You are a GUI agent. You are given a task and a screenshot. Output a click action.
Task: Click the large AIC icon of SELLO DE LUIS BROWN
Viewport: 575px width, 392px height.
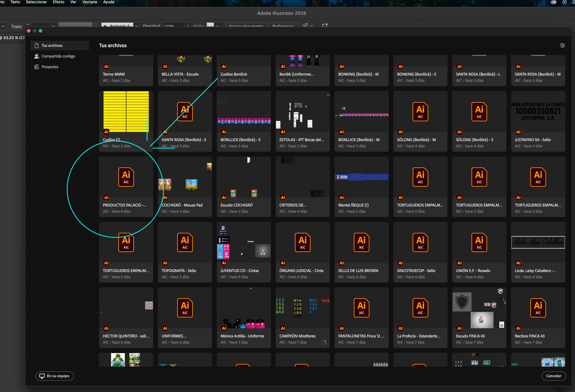[361, 242]
